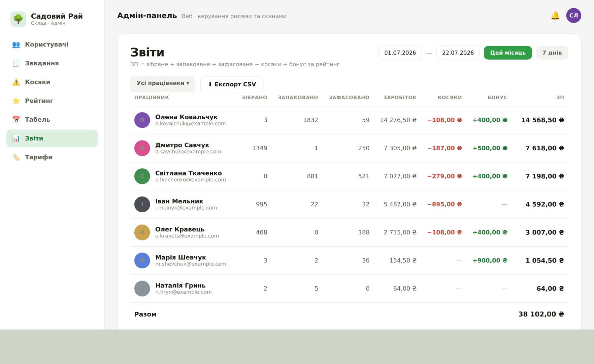Click Олег Кравець's yellow avatar

tap(142, 232)
